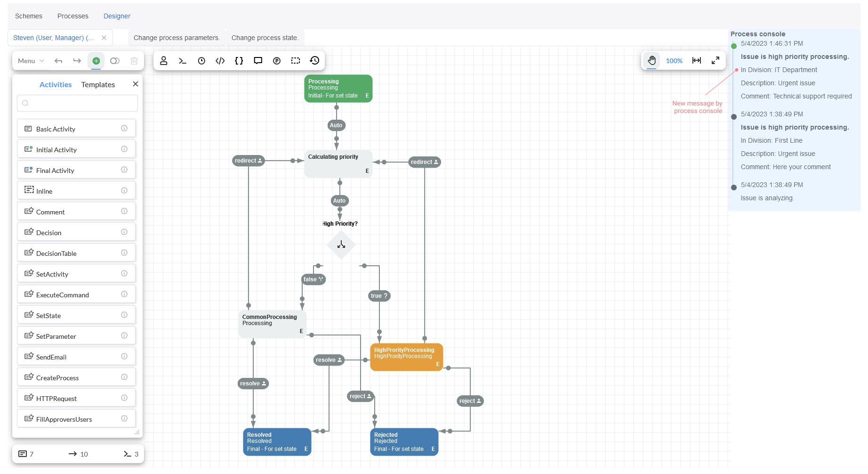Select the Resolved final node
Screen dimensions: 868x474
click(x=277, y=442)
